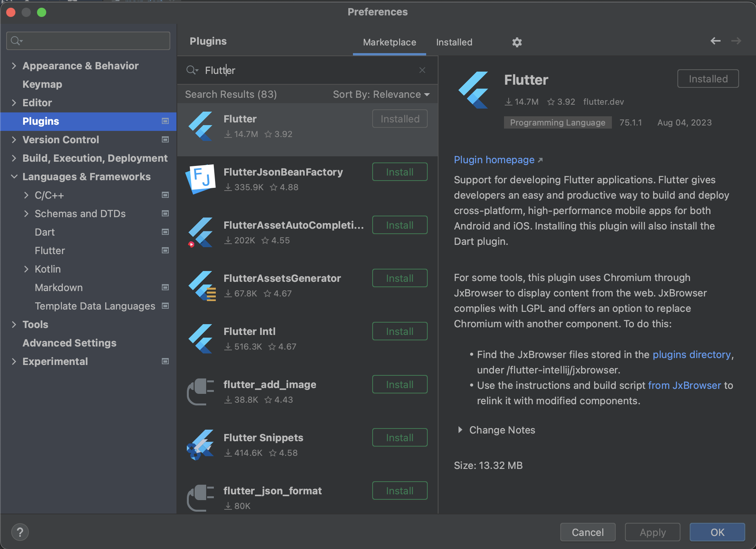The image size is (756, 549).
Task: Open Markdown settings
Action: [59, 288]
